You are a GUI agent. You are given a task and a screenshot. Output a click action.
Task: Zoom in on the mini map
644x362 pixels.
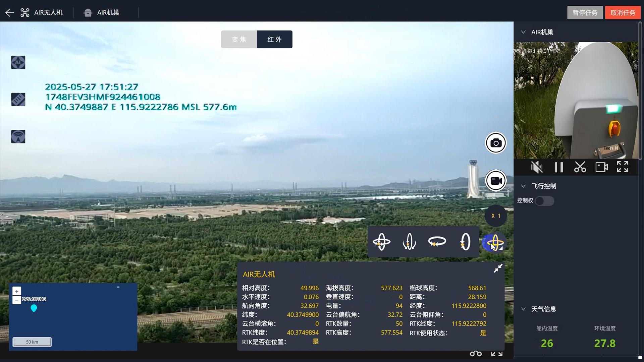[x=17, y=291]
